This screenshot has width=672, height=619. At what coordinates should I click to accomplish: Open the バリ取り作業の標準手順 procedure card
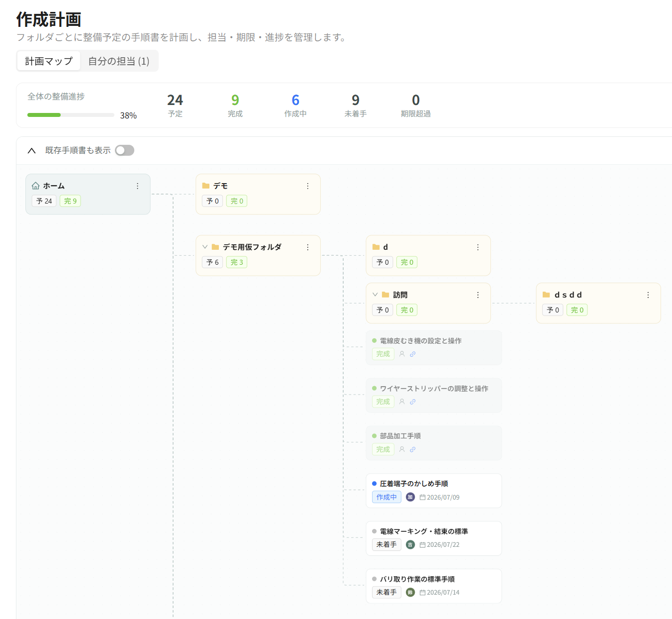pos(434,586)
